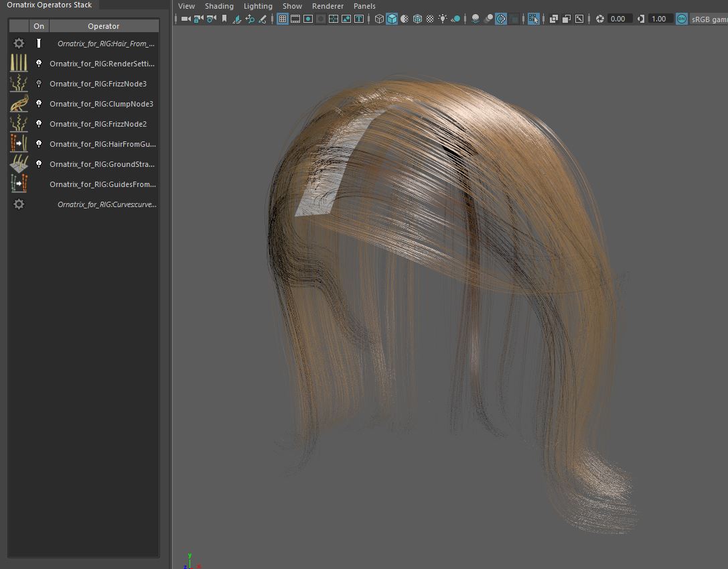Click the GroundStrands operator icon
The width and height of the screenshot is (728, 569).
19,164
